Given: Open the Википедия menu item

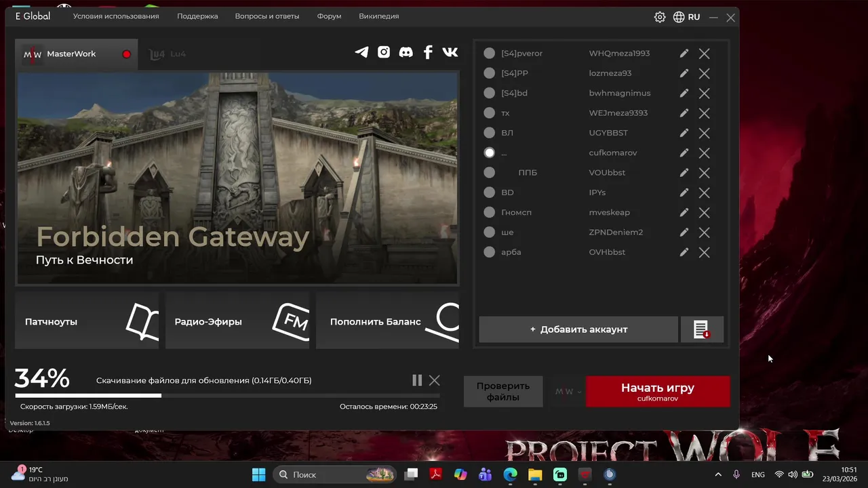Looking at the screenshot, I should coord(379,16).
